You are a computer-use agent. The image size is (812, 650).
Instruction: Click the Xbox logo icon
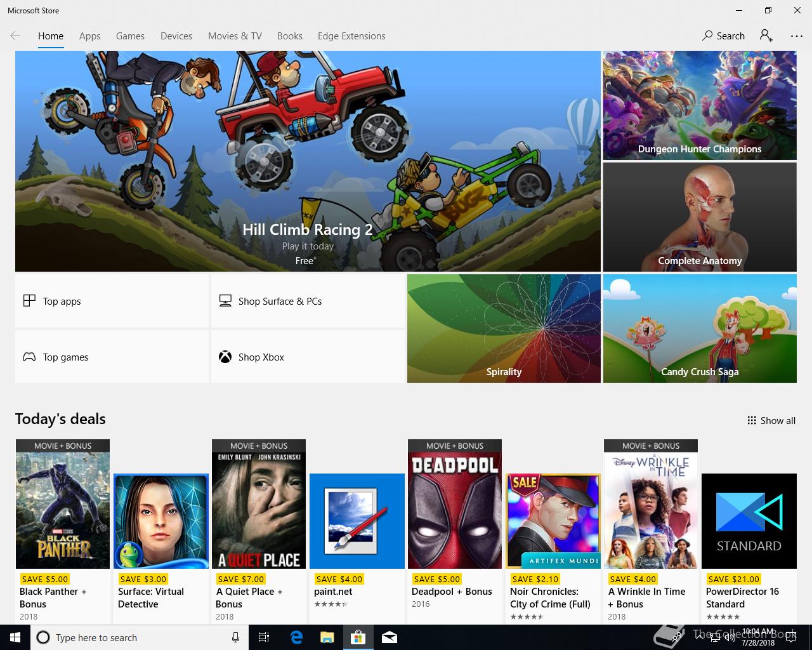[x=225, y=357]
